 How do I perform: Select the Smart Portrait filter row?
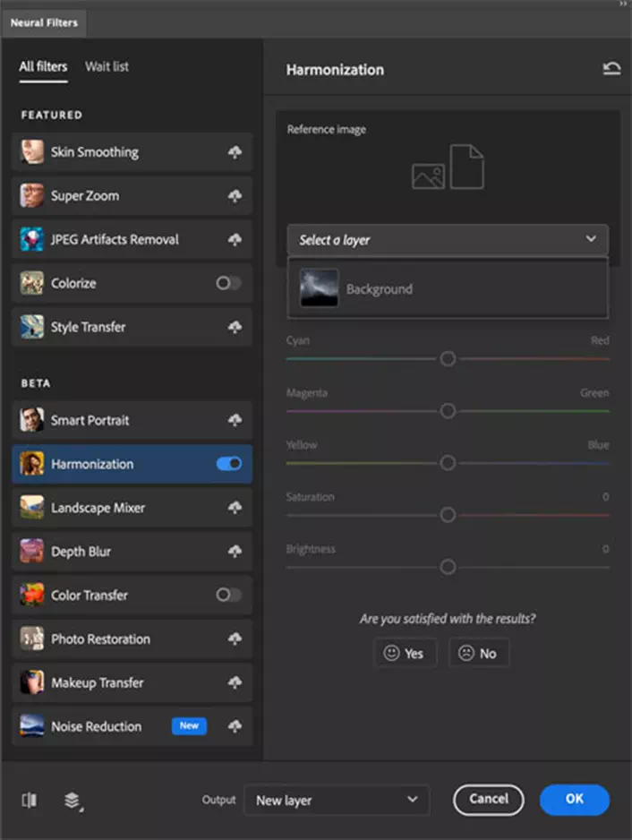pyautogui.click(x=132, y=420)
